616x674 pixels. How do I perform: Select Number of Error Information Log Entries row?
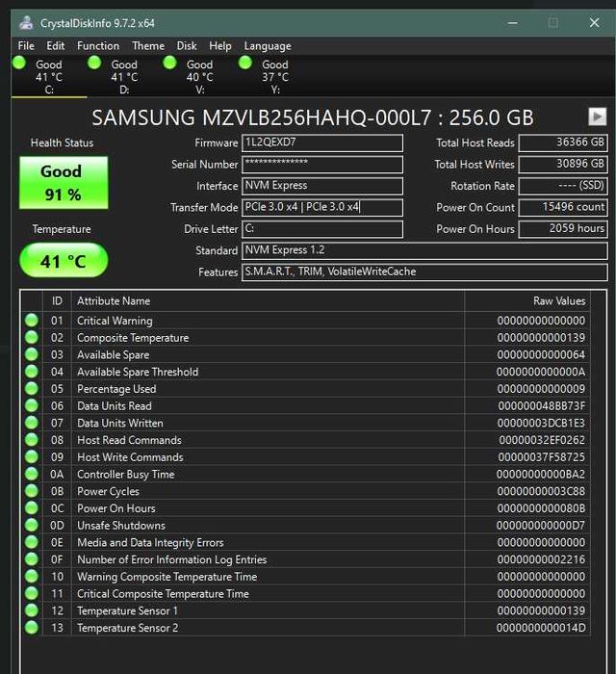(305, 559)
